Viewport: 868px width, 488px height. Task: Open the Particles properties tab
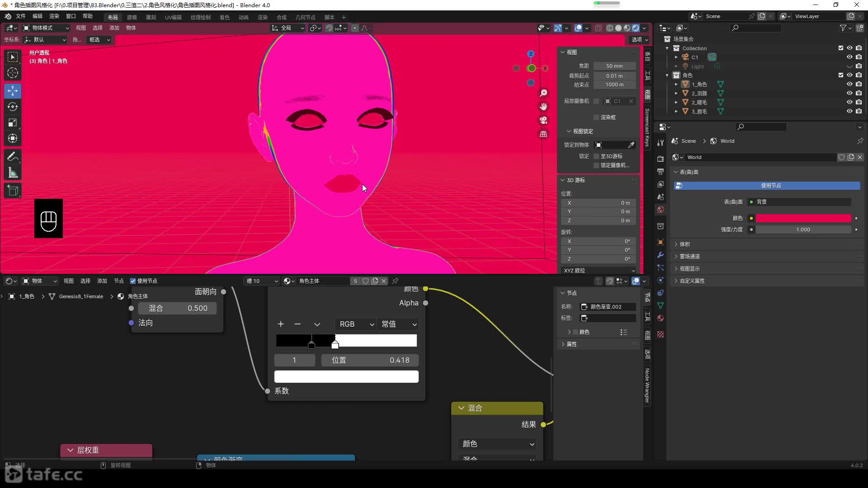click(660, 267)
